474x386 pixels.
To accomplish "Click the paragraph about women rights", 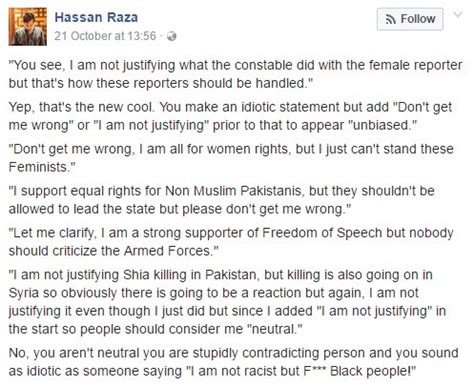I will (x=231, y=158).
